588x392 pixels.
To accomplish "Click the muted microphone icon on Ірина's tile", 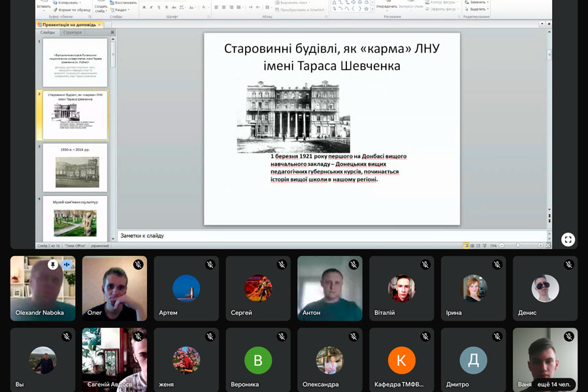I will coord(497,265).
